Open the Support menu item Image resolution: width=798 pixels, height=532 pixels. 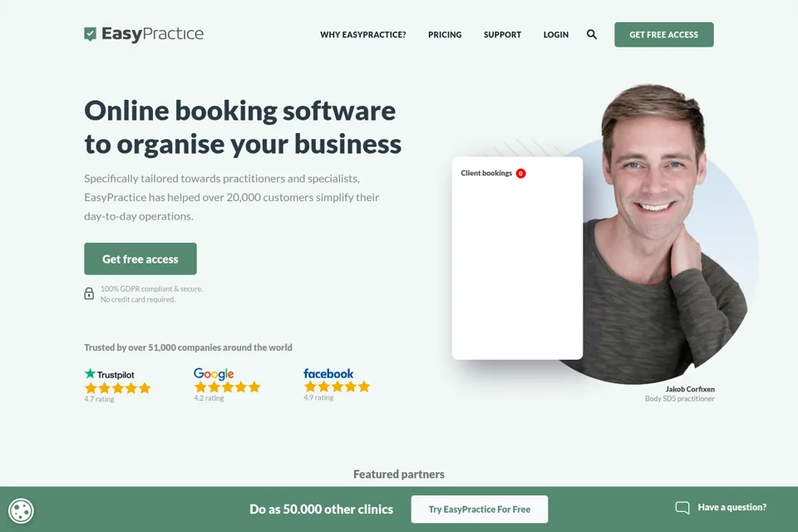tap(502, 35)
